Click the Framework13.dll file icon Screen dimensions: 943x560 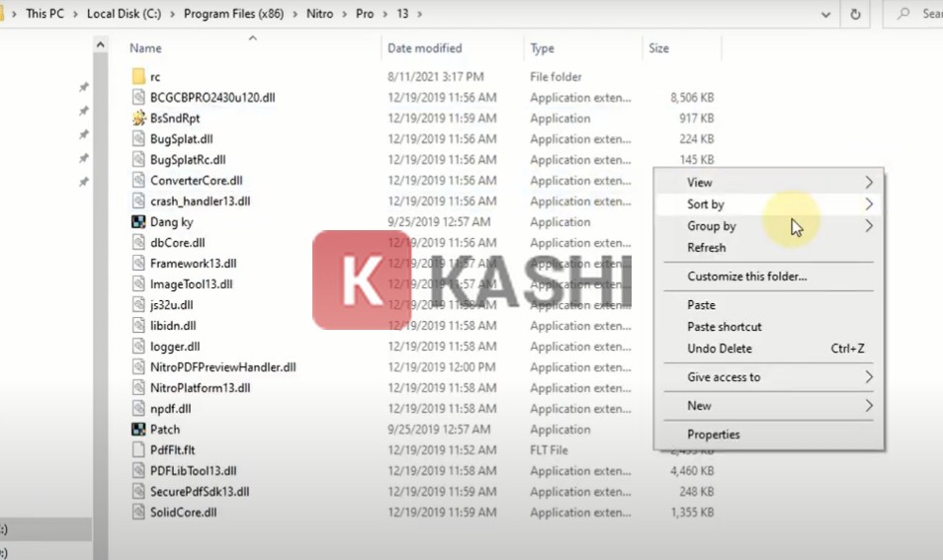pyautogui.click(x=138, y=263)
